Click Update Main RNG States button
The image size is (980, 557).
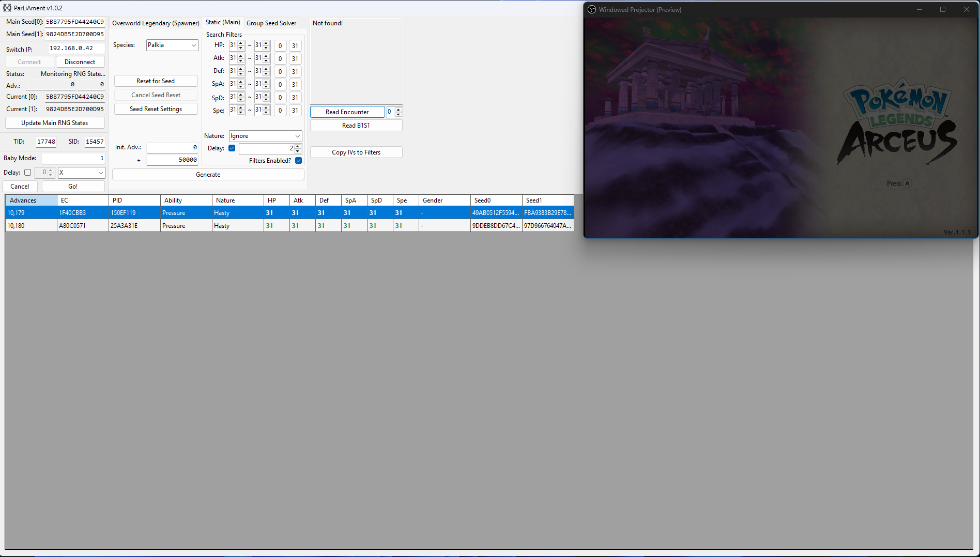54,123
